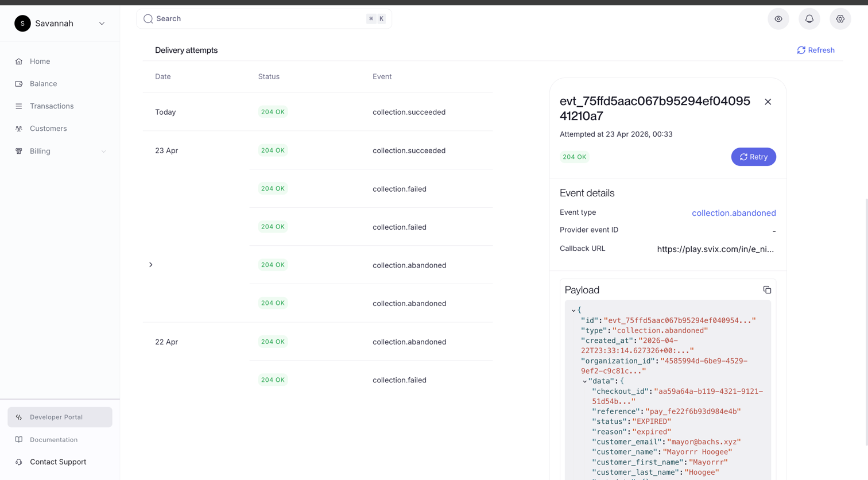Click the payload customer_name value Mayorrr Hoogee

697,452
